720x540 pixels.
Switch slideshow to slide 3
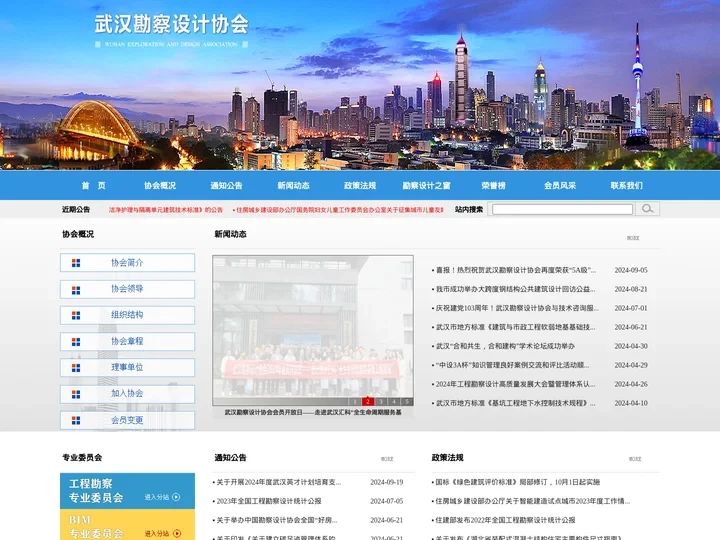(381, 401)
